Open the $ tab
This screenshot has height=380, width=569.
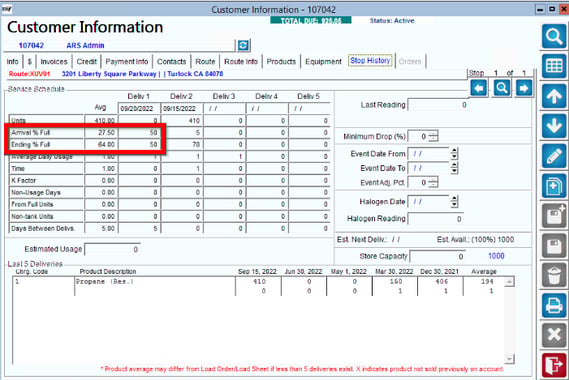(30, 61)
